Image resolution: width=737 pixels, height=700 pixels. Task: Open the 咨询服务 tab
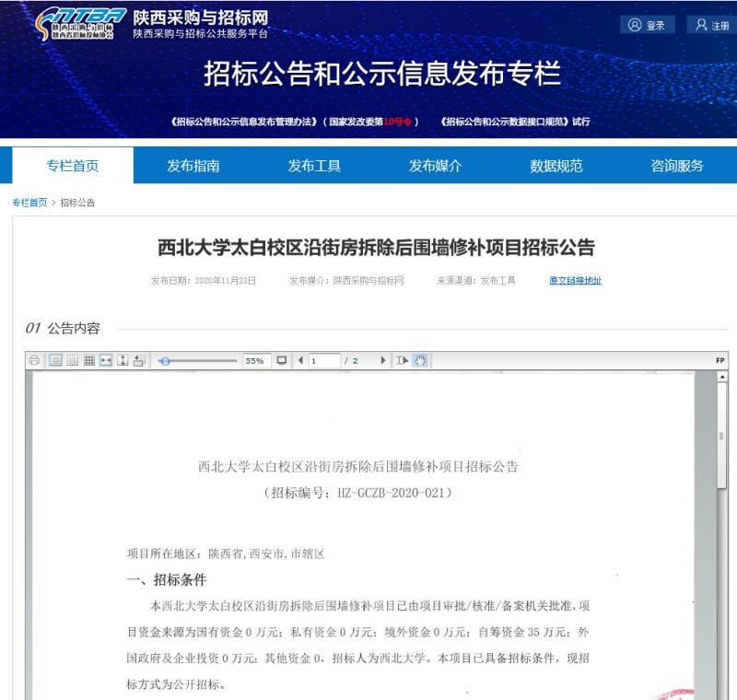tap(677, 166)
